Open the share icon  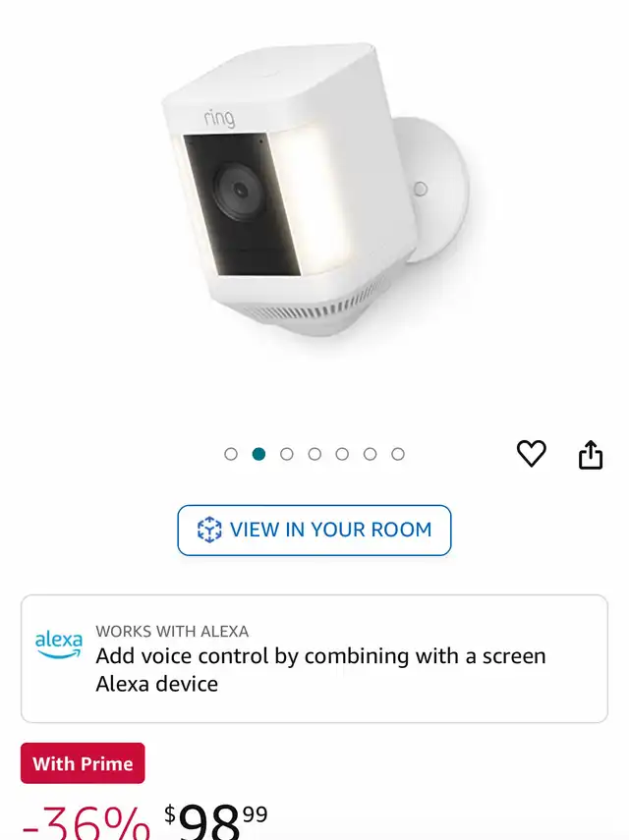(591, 455)
